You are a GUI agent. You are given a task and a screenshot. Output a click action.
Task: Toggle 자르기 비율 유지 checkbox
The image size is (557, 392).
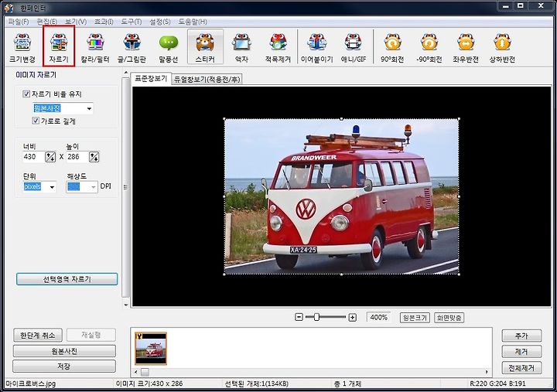pos(26,94)
